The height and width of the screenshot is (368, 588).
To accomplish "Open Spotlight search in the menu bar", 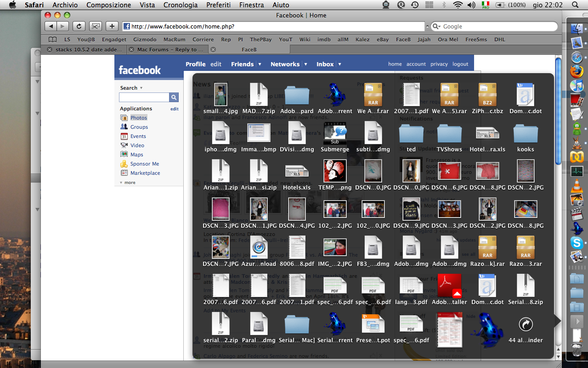I will [x=575, y=5].
